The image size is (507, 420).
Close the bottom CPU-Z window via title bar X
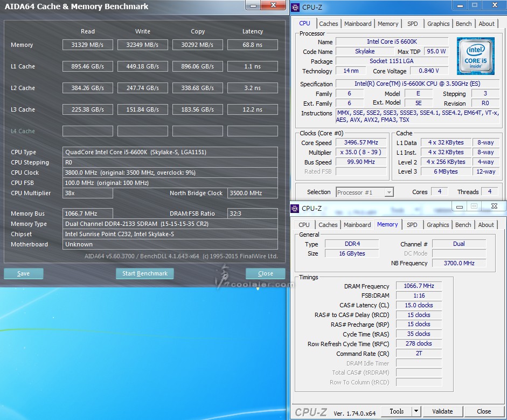pyautogui.click(x=494, y=206)
